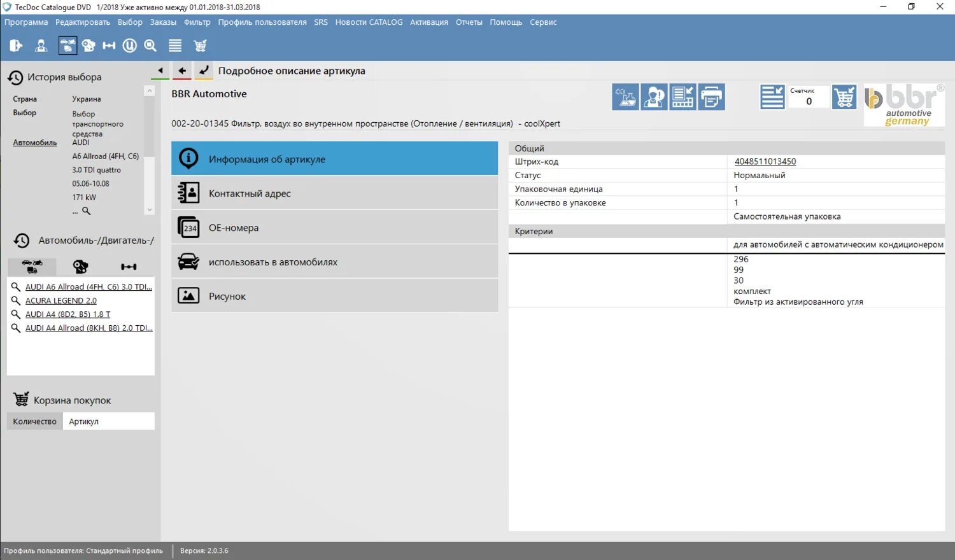Image resolution: width=955 pixels, height=560 pixels.
Task: Switch to vehicles history tab icon
Action: tap(32, 267)
